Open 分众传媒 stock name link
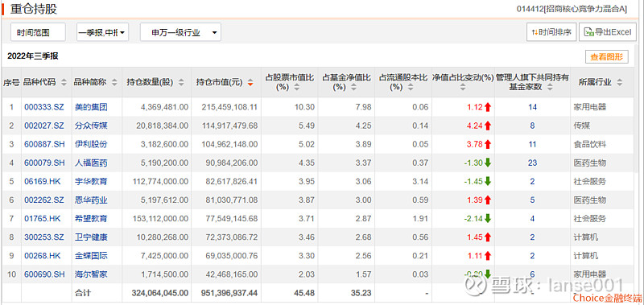 91,126
